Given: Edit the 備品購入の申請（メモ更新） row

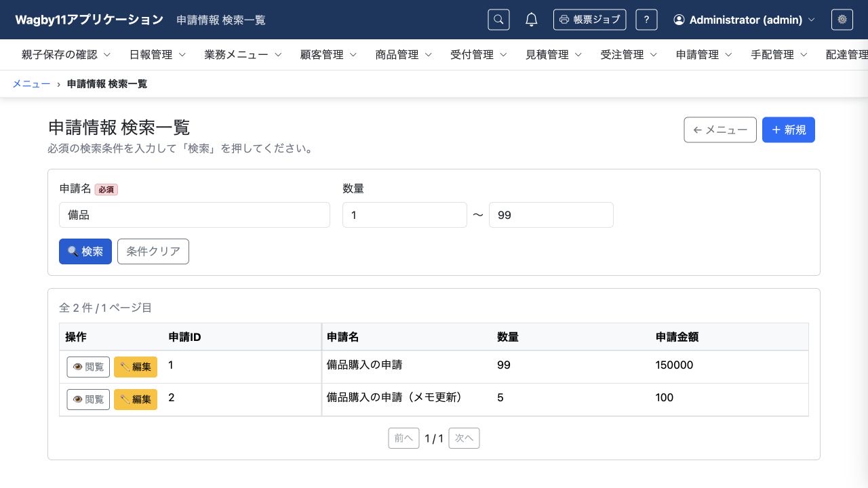Looking at the screenshot, I should (x=136, y=399).
